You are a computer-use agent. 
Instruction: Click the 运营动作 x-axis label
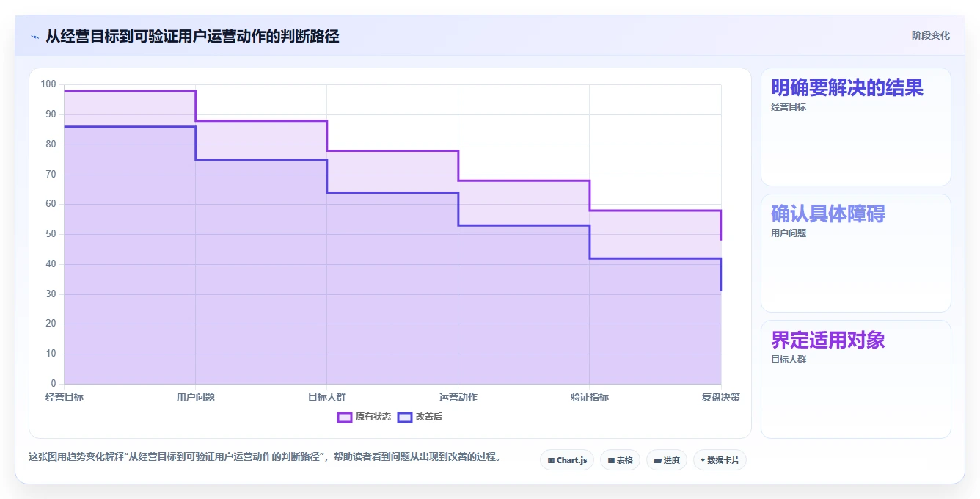pos(458,397)
